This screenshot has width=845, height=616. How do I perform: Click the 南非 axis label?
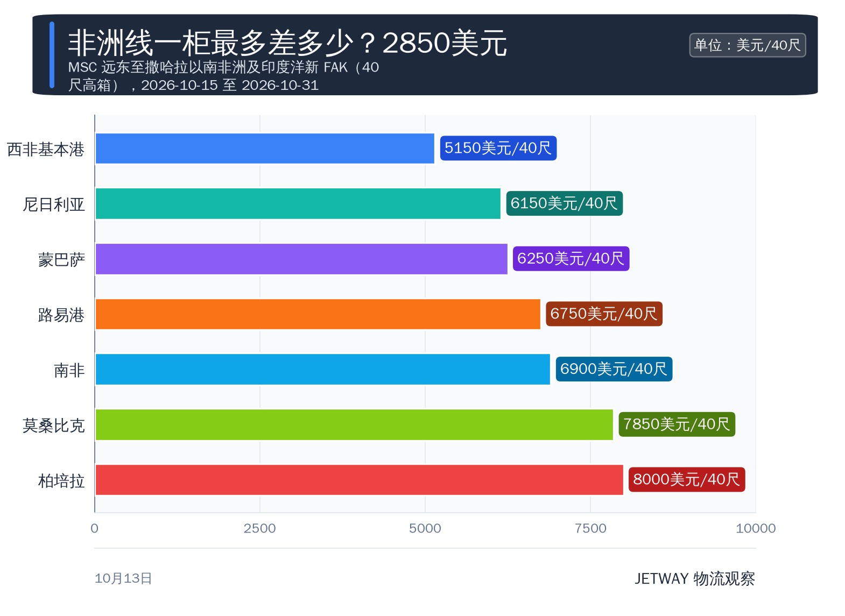coord(69,370)
